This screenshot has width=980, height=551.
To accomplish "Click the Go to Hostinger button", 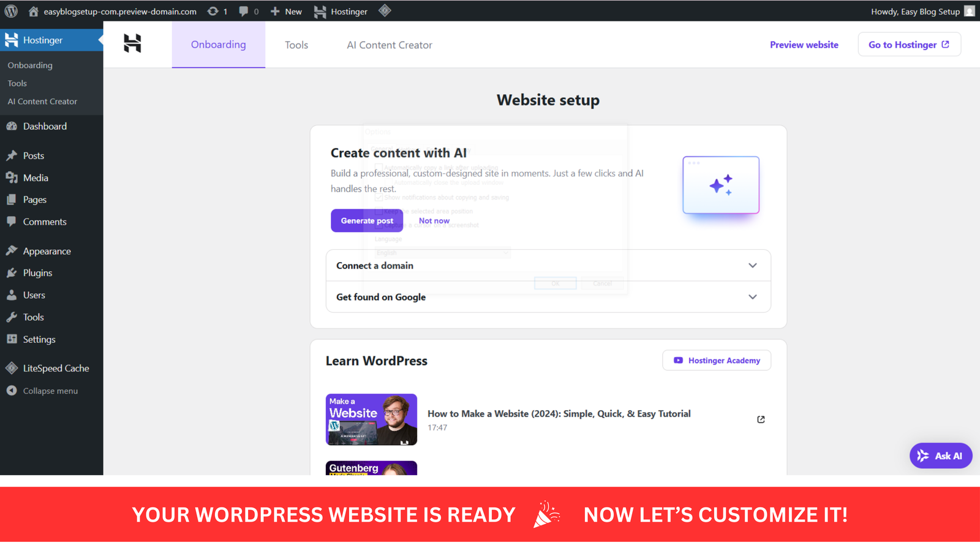I will (910, 44).
